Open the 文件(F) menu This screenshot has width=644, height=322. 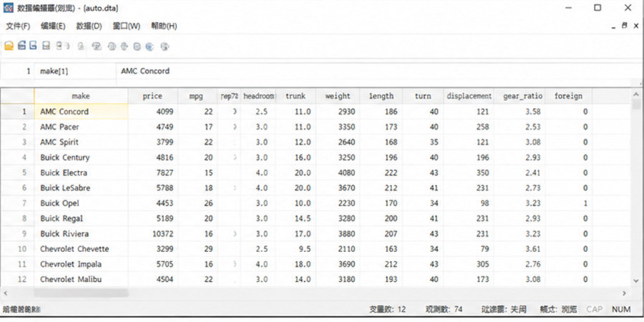point(18,26)
